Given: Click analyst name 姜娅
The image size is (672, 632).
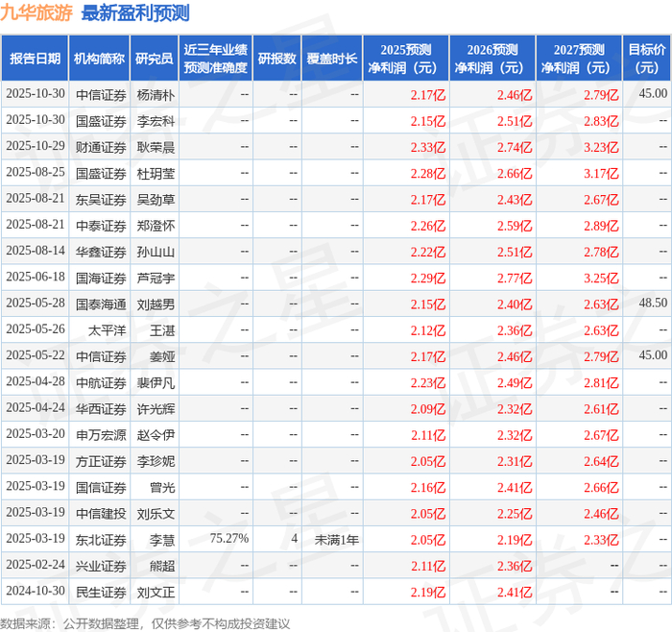Looking at the screenshot, I should tap(162, 356).
